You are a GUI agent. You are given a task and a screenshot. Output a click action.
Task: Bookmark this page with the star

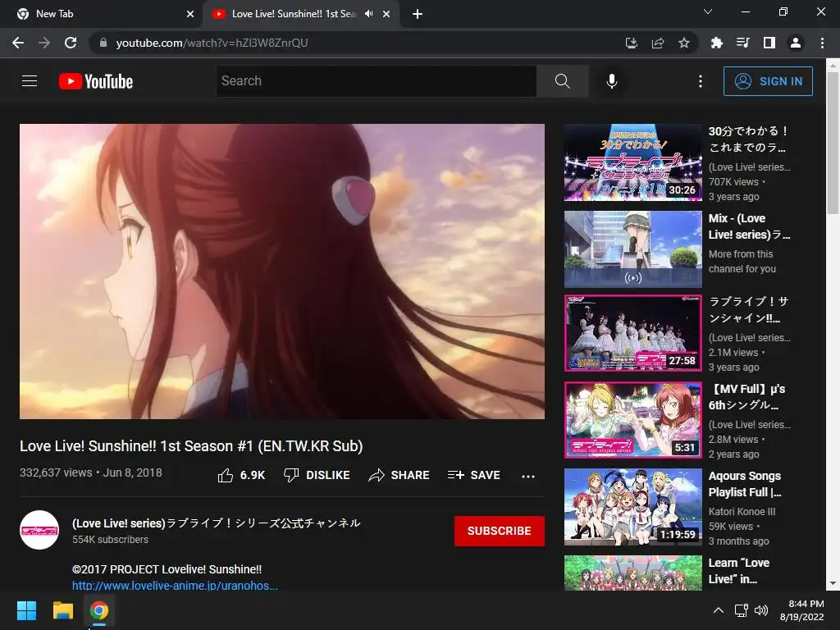click(x=684, y=43)
